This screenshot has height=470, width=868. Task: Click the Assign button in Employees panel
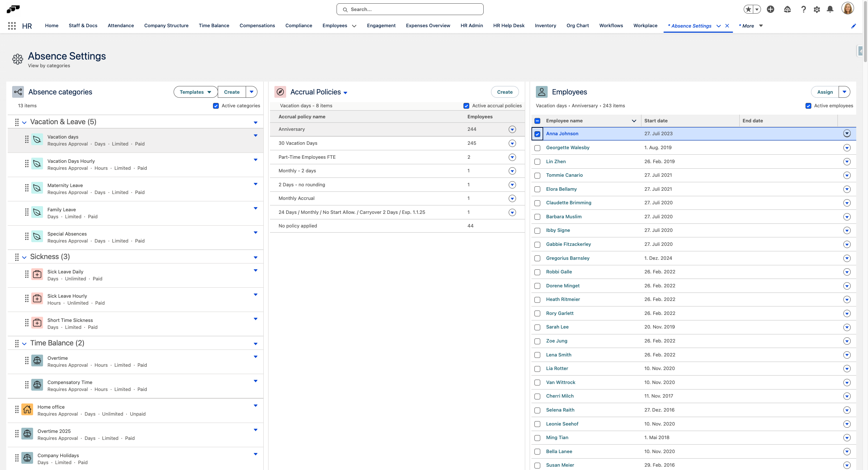pyautogui.click(x=825, y=92)
